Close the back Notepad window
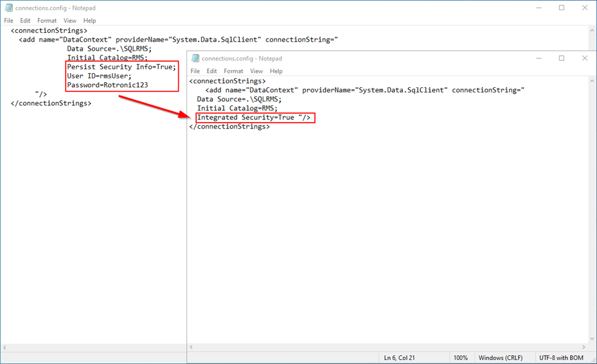The image size is (597, 364). coord(585,8)
